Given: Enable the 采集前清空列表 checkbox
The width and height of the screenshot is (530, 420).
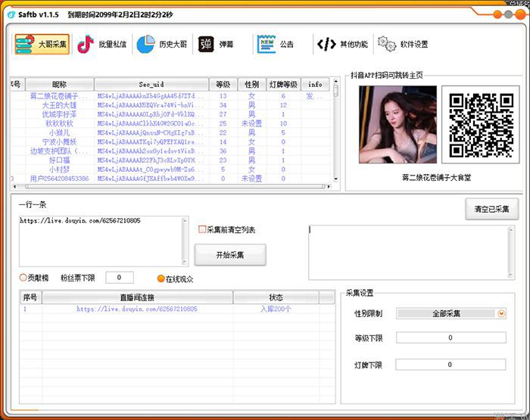Looking at the screenshot, I should [202, 229].
